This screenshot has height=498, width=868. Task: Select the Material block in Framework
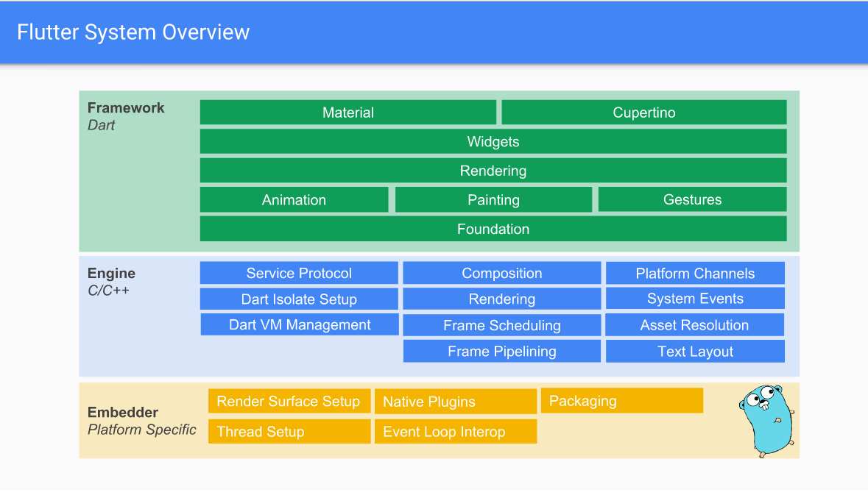click(x=348, y=113)
